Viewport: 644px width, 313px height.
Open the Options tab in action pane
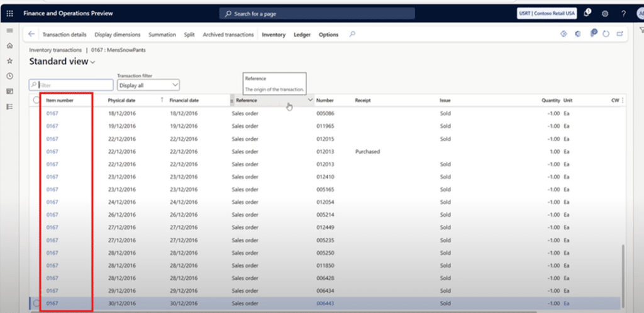click(328, 35)
